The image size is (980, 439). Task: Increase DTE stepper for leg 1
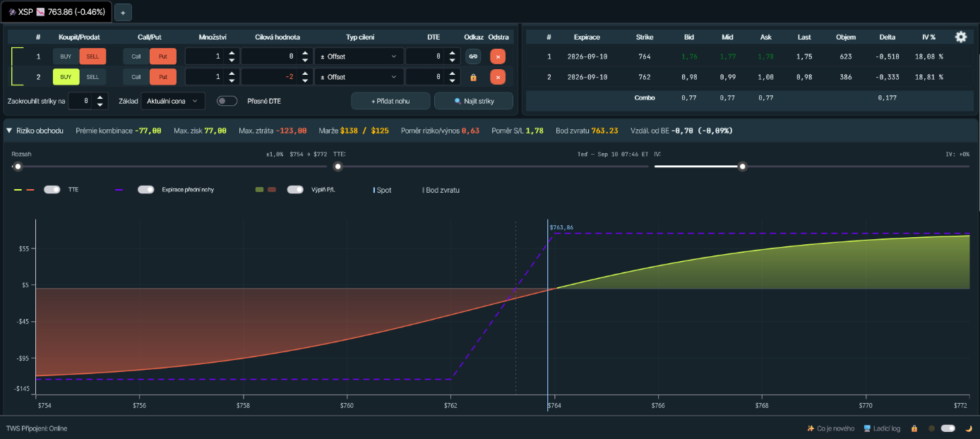coord(453,53)
